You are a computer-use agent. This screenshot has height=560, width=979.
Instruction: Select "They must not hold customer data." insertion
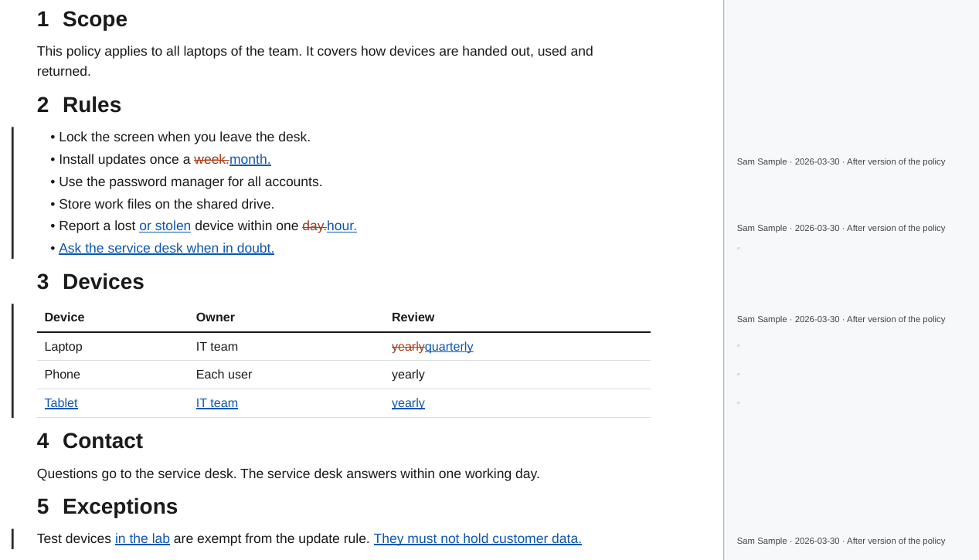pos(478,538)
